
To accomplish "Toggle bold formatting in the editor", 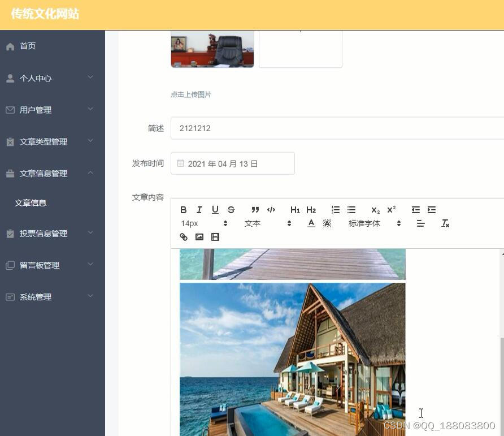I will tap(183, 209).
